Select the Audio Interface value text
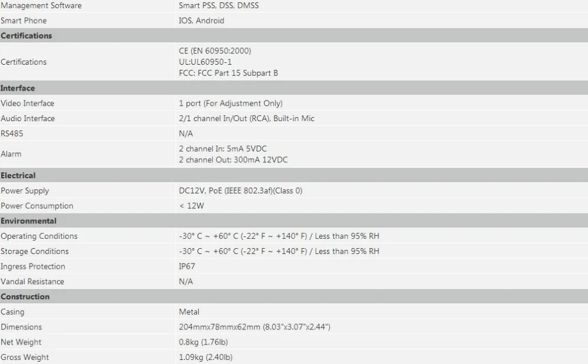 pyautogui.click(x=246, y=118)
